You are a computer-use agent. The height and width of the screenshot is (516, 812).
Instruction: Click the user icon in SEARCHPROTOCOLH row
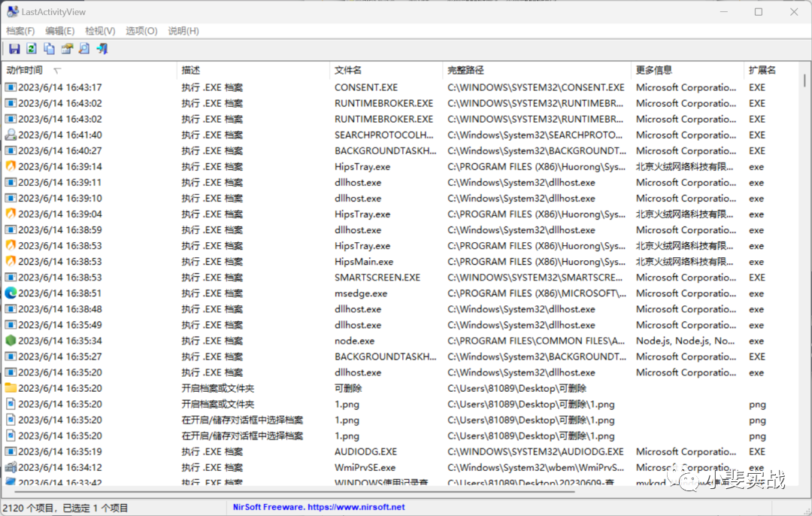pos(11,135)
